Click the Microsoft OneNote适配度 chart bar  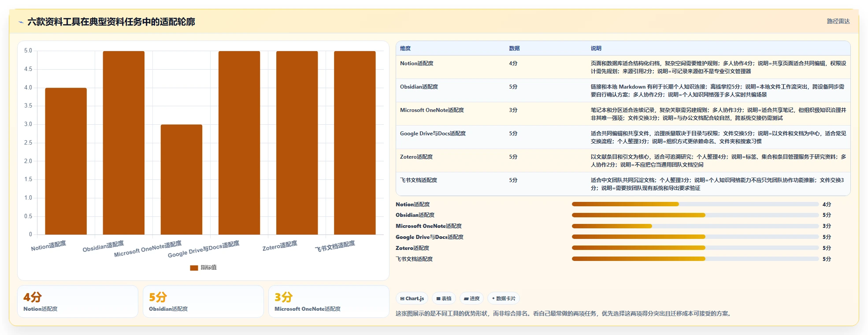pos(181,179)
